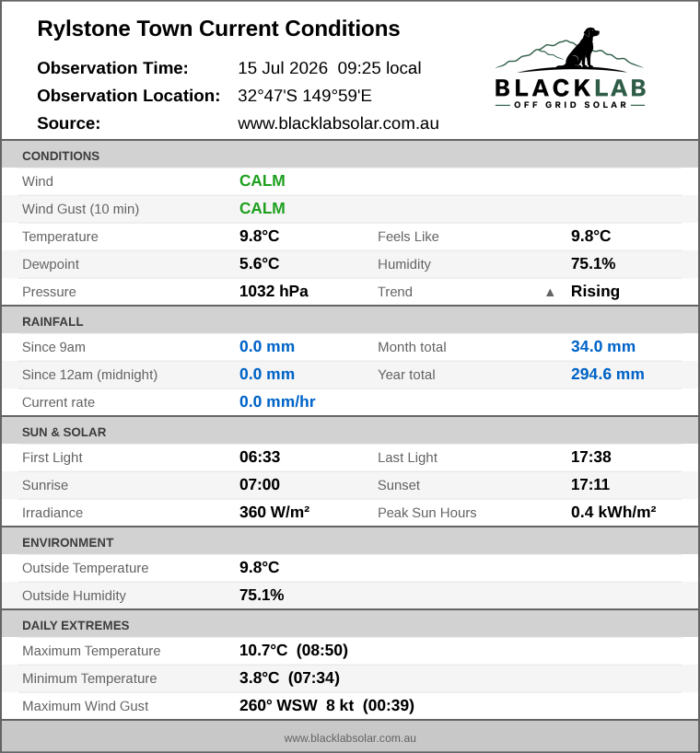Select the Temperature value 9.8°C in Conditions
The width and height of the screenshot is (700, 753).
click(260, 236)
